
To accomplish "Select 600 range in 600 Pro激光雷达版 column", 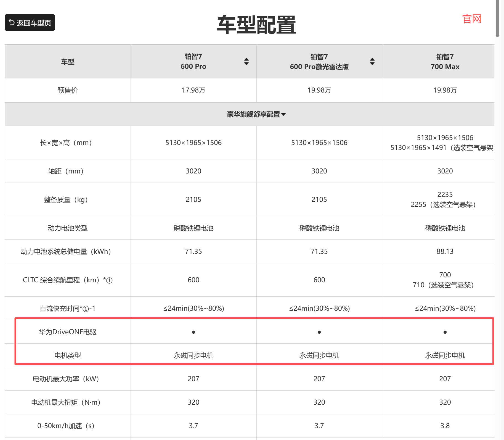I will point(319,280).
